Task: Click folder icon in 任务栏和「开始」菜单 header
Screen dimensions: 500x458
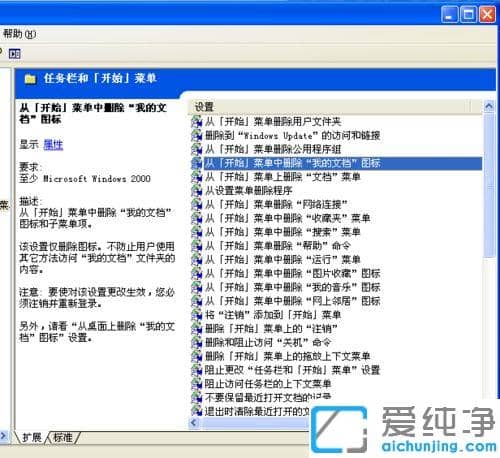Action: pyautogui.click(x=30, y=79)
